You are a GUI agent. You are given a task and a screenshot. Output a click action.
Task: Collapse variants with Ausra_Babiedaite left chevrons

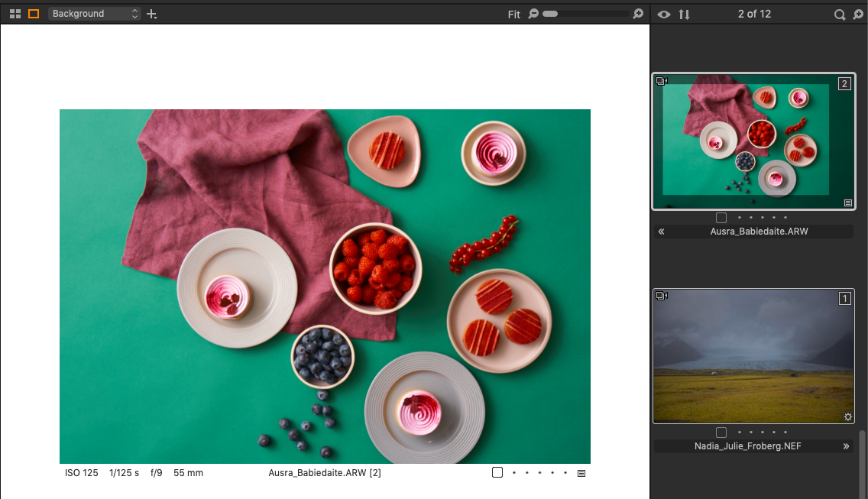click(661, 232)
